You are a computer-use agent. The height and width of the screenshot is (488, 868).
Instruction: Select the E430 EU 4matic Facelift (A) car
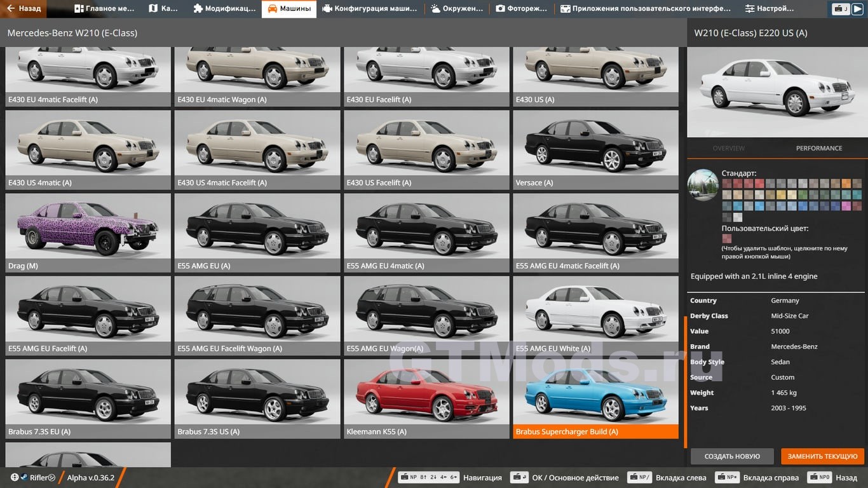tap(88, 77)
